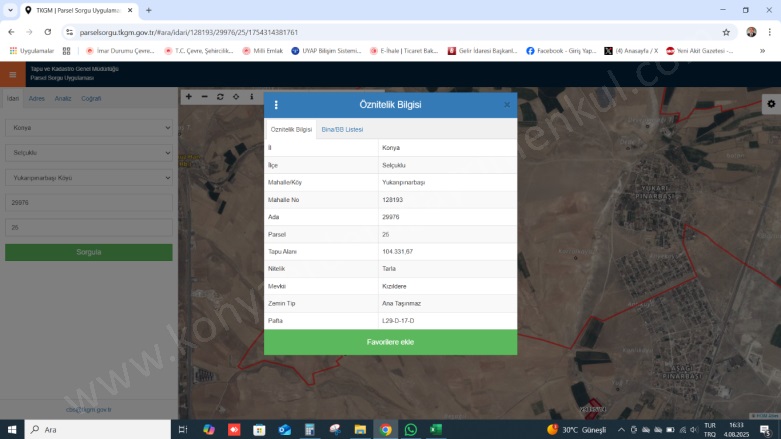Open WhatsApp from the taskbar

[410, 429]
